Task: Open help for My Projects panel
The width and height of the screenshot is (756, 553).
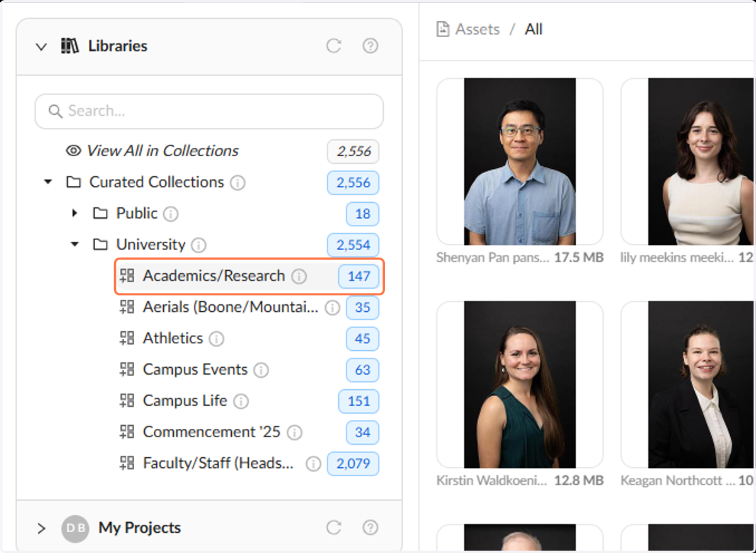Action: (x=370, y=528)
